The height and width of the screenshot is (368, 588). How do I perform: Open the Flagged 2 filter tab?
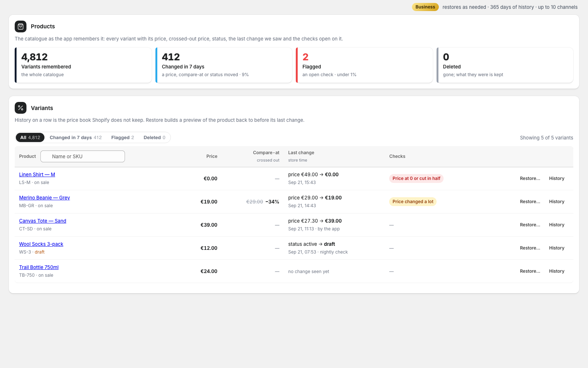coord(123,138)
